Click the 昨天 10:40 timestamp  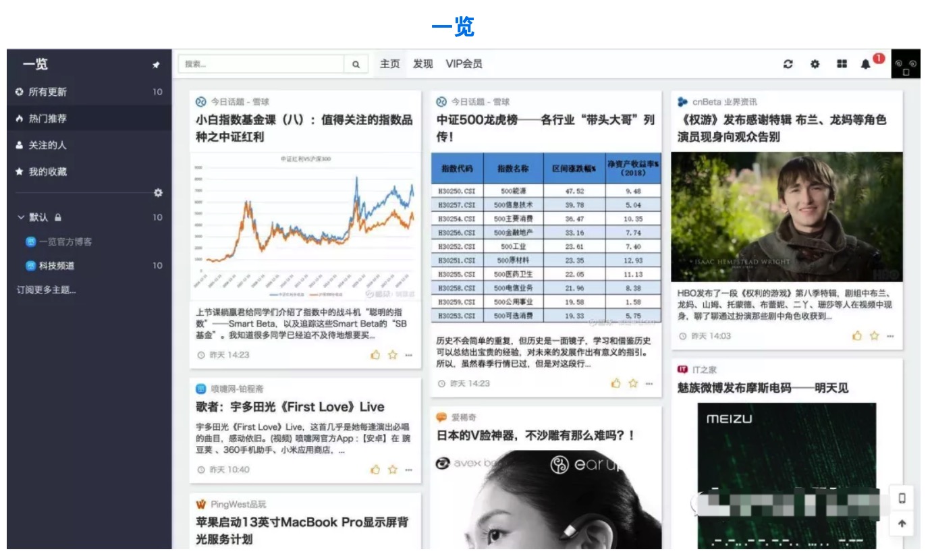coord(229,470)
